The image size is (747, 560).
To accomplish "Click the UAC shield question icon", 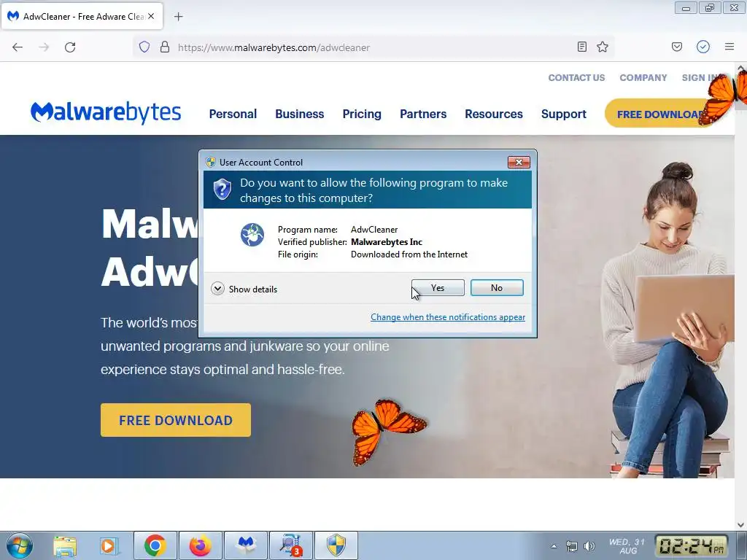I will 222,190.
